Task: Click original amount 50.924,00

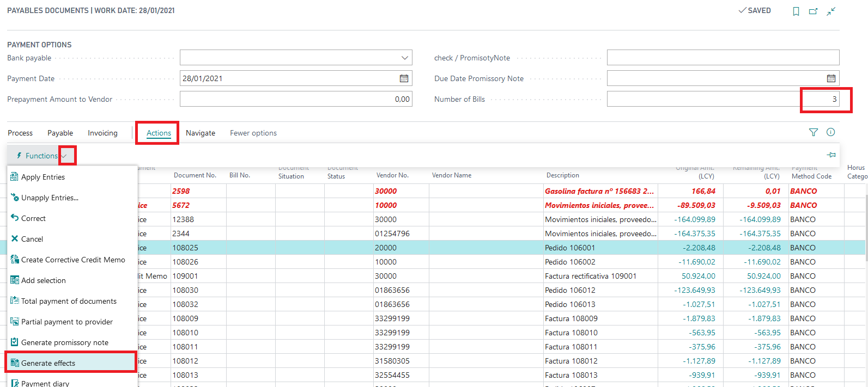Action: pos(699,276)
